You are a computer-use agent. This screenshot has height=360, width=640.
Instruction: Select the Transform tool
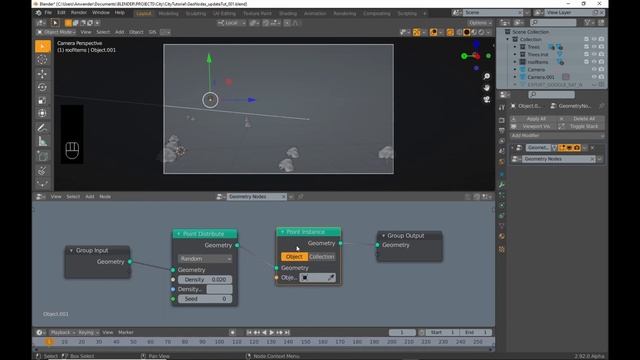pos(42,113)
